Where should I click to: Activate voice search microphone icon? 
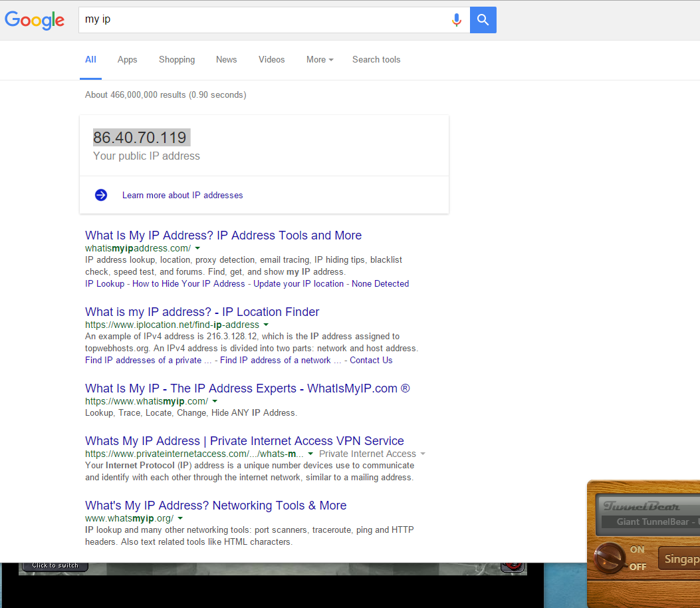456,20
